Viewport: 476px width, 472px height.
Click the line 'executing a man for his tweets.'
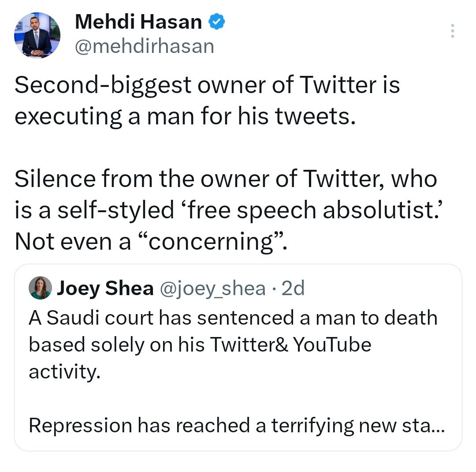[x=185, y=116]
